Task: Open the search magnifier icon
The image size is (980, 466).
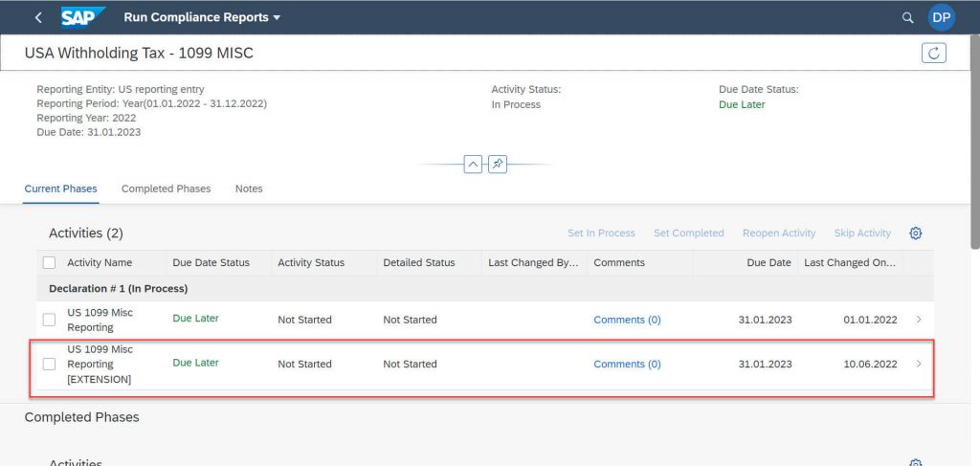Action: (x=908, y=17)
